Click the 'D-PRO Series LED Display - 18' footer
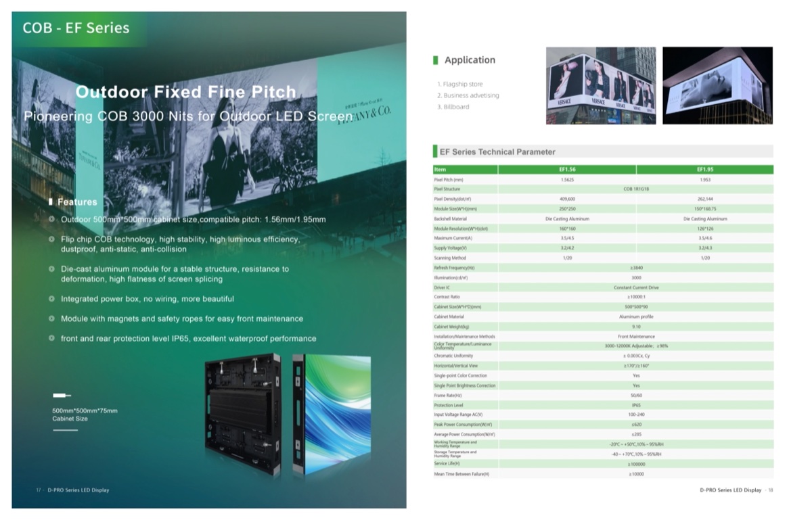 point(736,490)
